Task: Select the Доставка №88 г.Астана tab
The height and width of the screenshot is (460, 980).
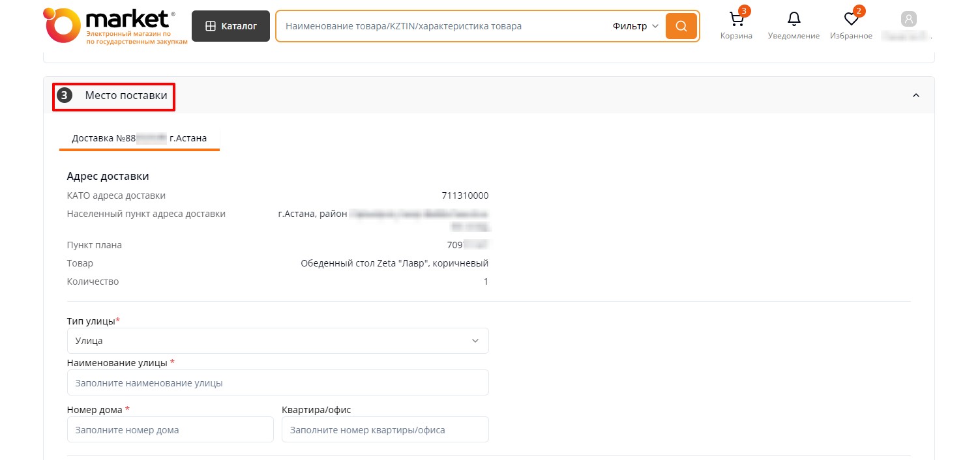Action: [139, 138]
